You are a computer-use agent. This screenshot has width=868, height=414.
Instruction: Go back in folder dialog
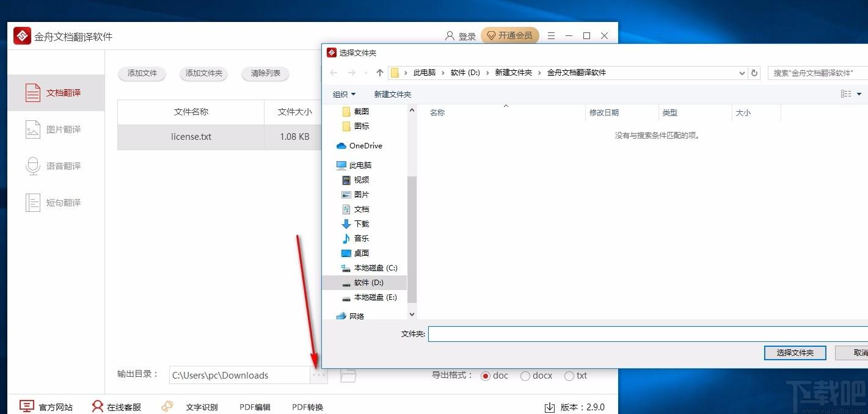334,73
